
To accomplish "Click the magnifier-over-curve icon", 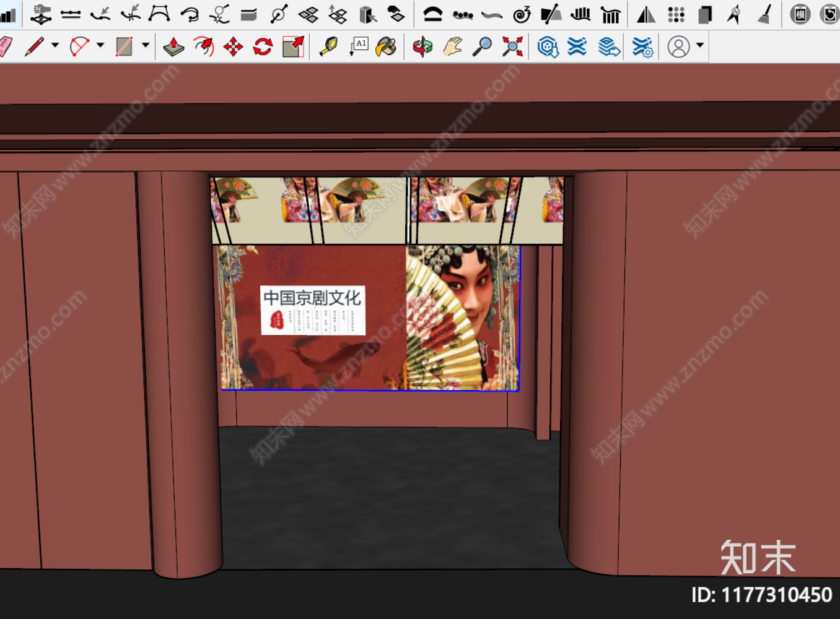I will (219, 14).
